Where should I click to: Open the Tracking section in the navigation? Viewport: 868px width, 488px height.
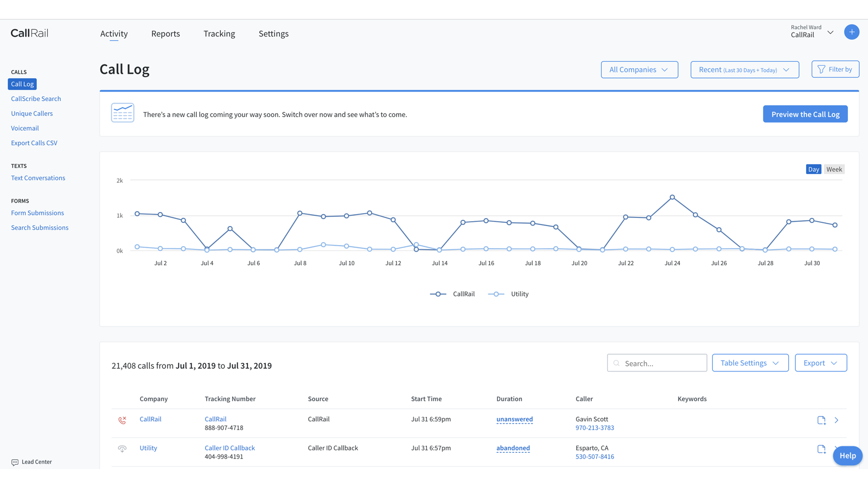click(219, 34)
